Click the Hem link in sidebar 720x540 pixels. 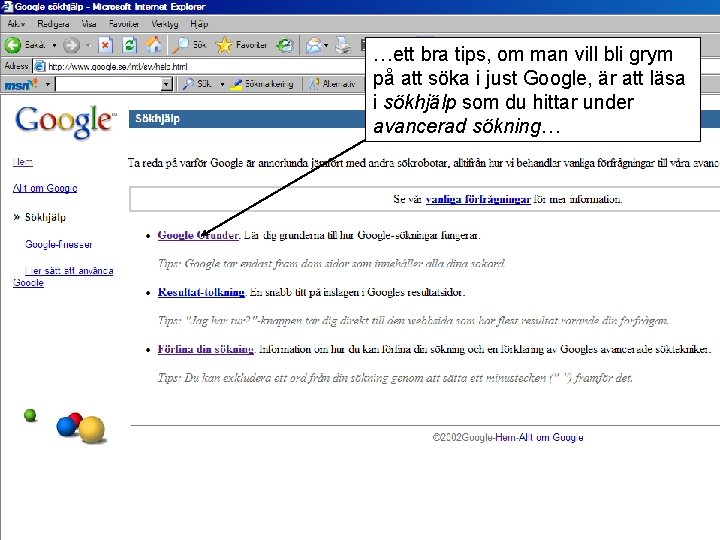tap(23, 162)
